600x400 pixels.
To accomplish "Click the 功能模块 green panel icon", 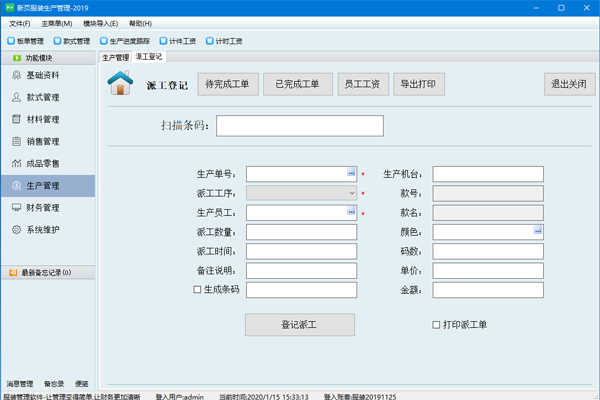I will 17,58.
